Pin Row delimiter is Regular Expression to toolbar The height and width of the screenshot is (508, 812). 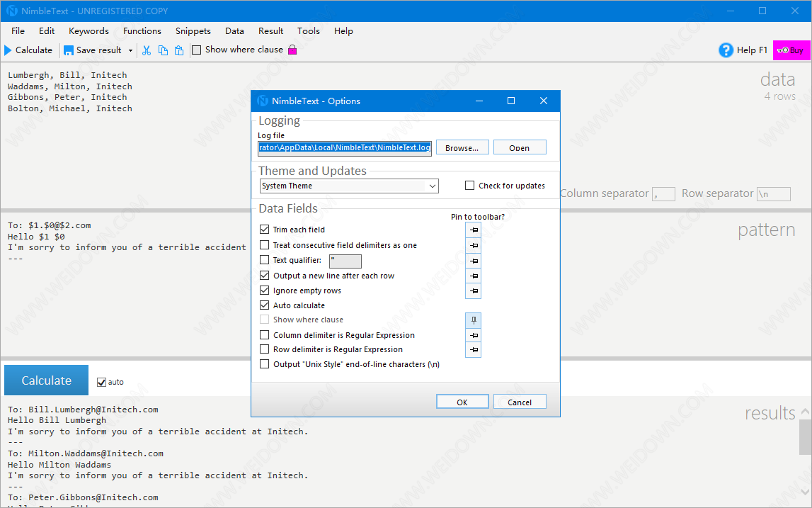tap(474, 350)
